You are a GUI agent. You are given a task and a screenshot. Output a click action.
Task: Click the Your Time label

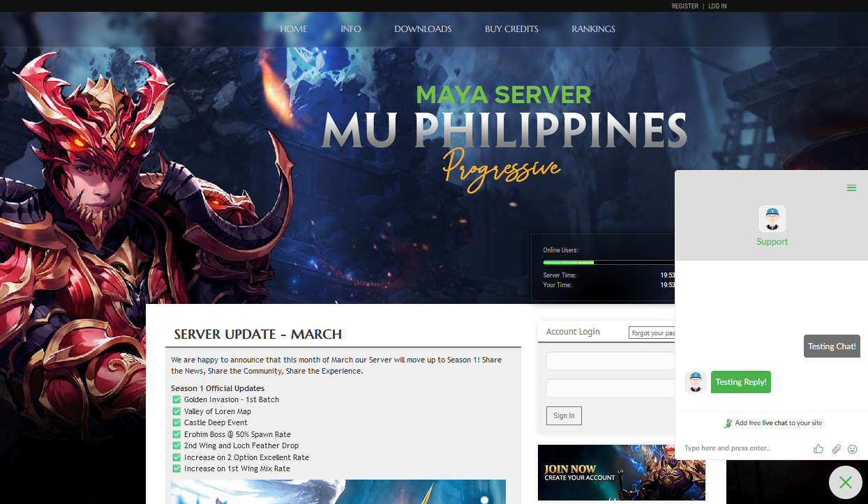point(558,284)
